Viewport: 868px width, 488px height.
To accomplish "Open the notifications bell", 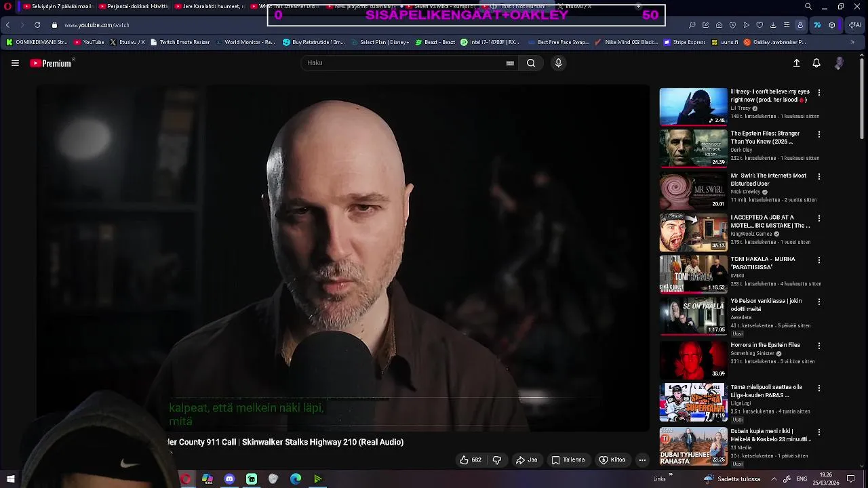I will tap(816, 63).
